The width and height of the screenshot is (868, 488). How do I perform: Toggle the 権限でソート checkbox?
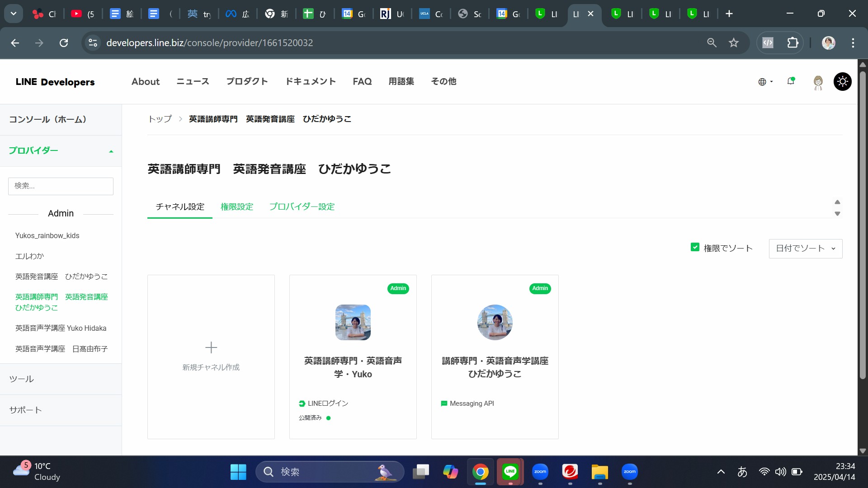point(695,247)
